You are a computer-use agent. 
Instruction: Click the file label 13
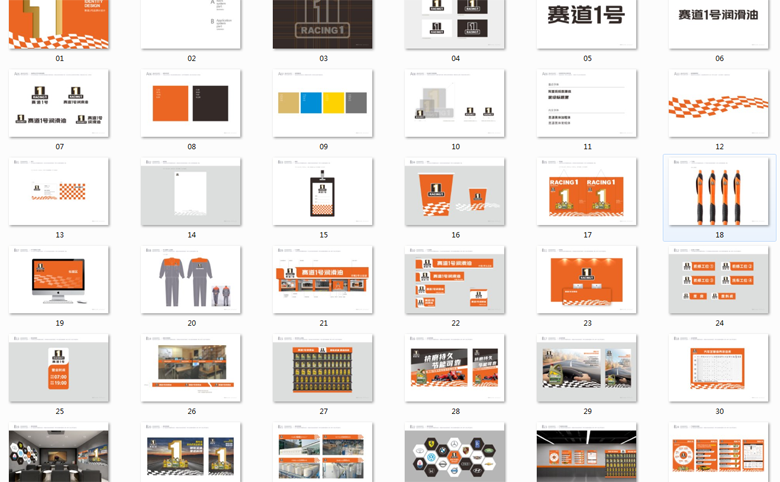tap(60, 235)
